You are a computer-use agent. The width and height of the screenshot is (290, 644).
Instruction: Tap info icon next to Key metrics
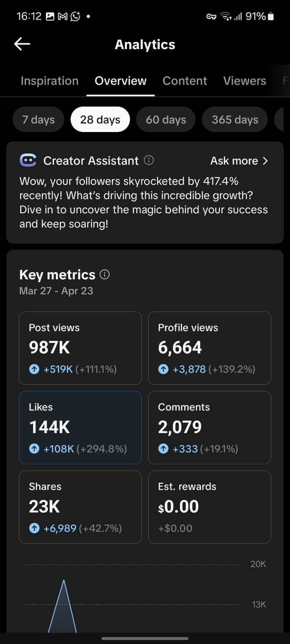click(x=105, y=275)
